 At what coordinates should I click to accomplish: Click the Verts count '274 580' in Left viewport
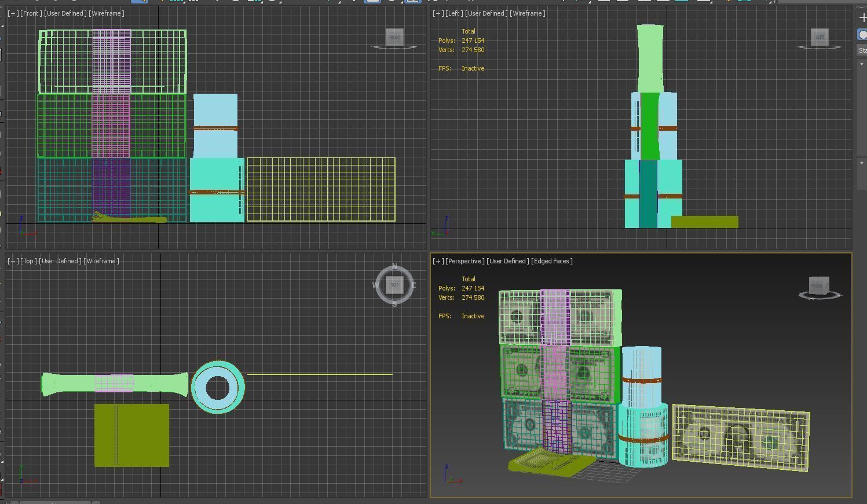point(473,50)
